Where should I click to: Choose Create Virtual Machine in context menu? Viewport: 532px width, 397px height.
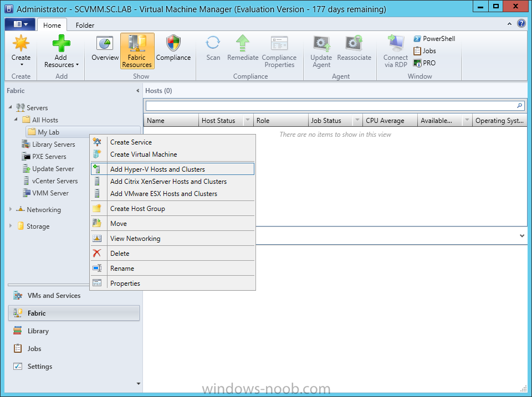click(172, 154)
